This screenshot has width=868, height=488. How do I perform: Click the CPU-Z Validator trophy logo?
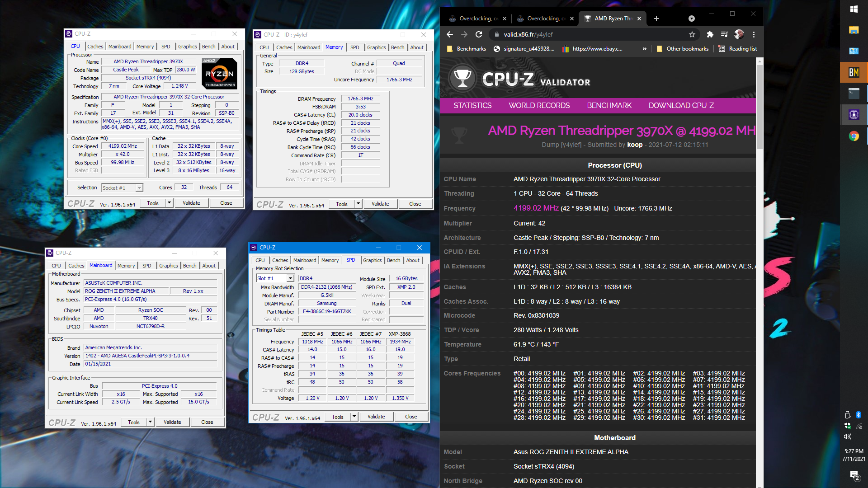(462, 78)
